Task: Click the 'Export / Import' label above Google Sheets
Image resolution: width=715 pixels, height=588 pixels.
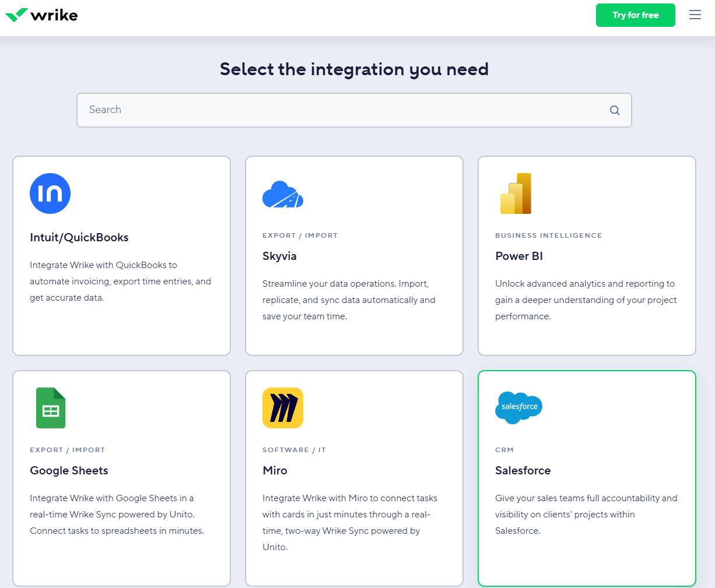Action: click(68, 450)
